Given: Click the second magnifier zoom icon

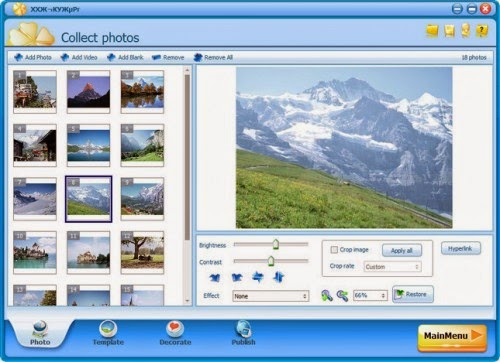Looking at the screenshot, I should tap(342, 295).
